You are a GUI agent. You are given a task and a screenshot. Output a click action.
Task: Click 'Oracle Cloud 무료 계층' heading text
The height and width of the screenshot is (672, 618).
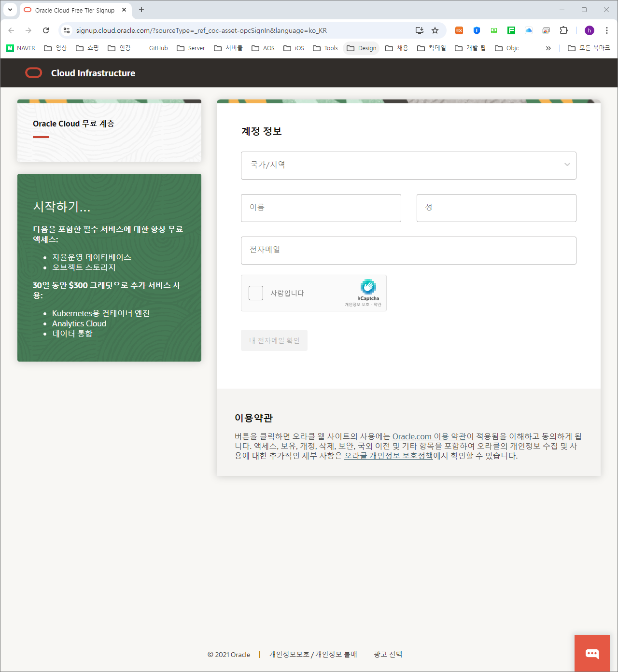73,124
